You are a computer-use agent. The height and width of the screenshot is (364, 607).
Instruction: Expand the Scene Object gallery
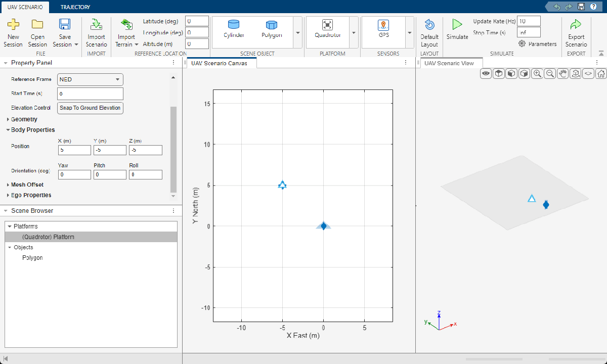[297, 32]
